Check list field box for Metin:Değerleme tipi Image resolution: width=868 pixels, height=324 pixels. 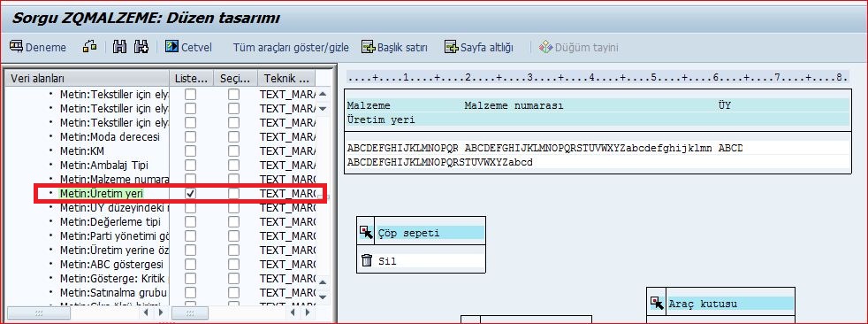coord(190,222)
